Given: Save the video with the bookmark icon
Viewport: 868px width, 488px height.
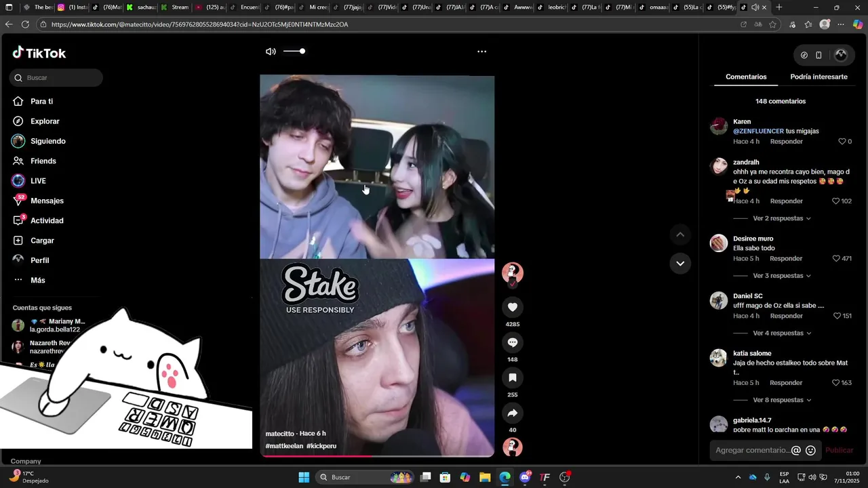Looking at the screenshot, I should coord(513,378).
